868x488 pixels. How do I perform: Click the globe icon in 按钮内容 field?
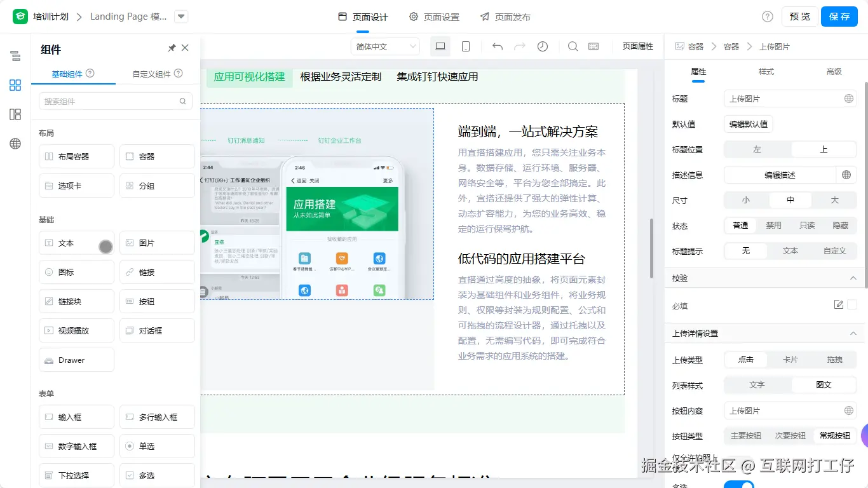(x=848, y=410)
